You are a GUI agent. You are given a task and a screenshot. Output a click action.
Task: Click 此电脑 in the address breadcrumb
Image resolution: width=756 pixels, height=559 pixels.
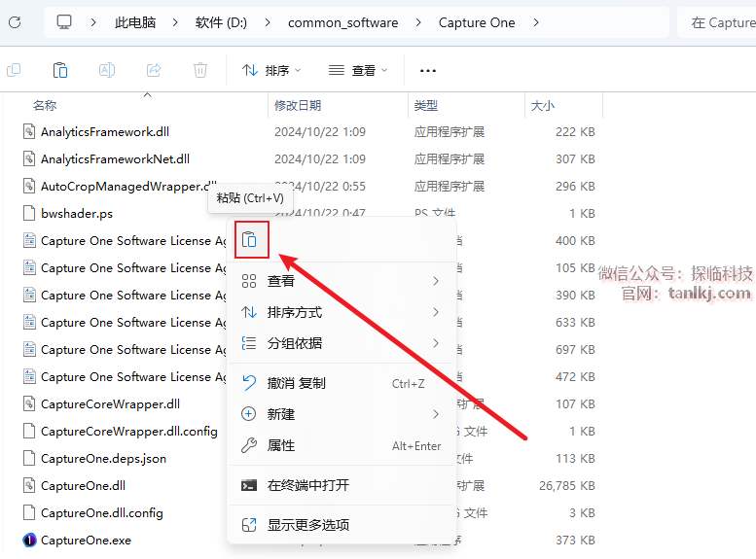(x=135, y=22)
